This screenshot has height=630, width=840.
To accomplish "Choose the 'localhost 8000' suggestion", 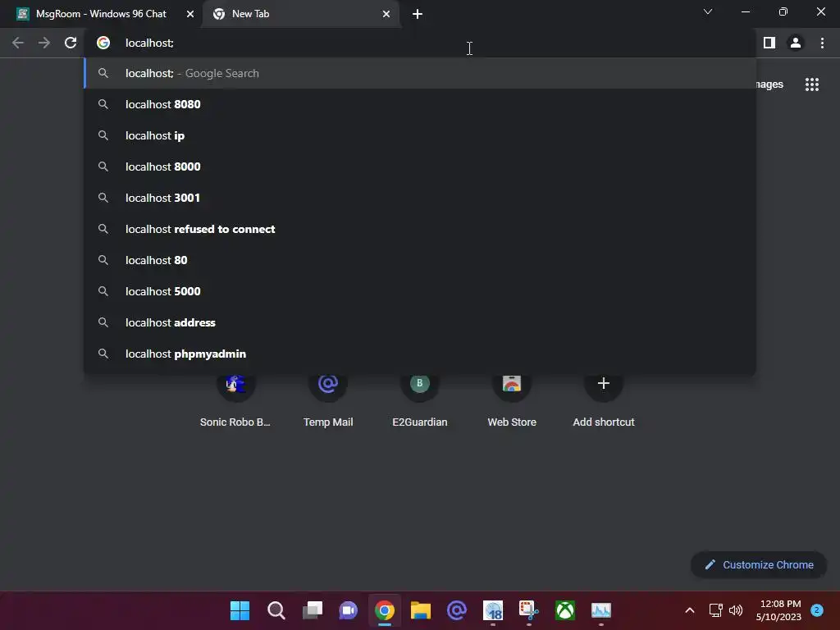I will click(420, 167).
